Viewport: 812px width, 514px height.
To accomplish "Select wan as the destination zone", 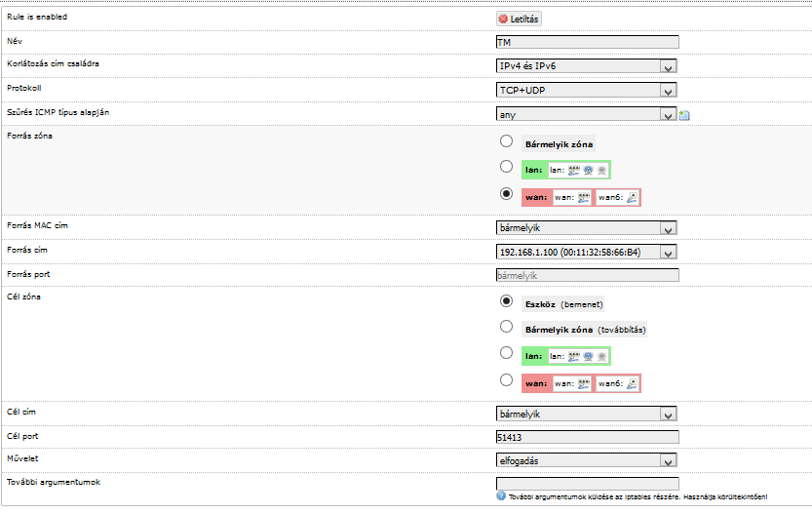I will click(x=507, y=380).
